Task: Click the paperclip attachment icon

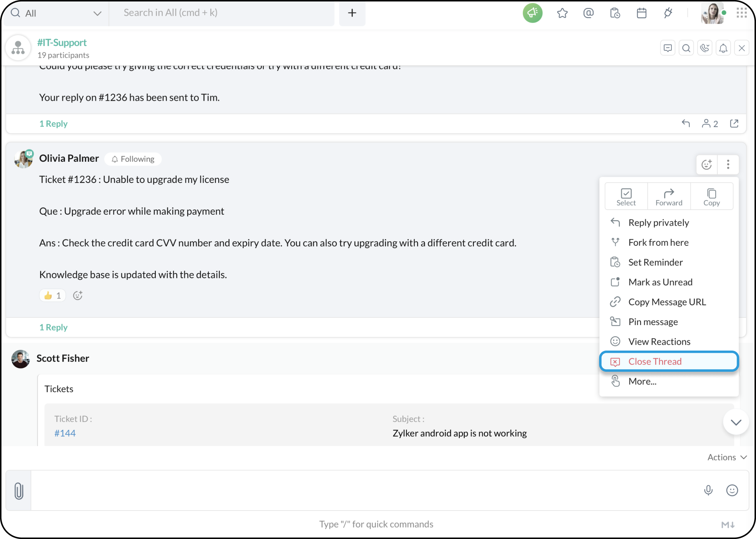Action: (19, 490)
